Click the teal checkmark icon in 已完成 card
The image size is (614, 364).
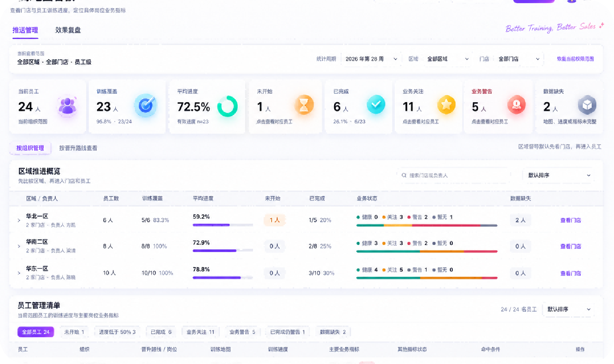click(376, 104)
